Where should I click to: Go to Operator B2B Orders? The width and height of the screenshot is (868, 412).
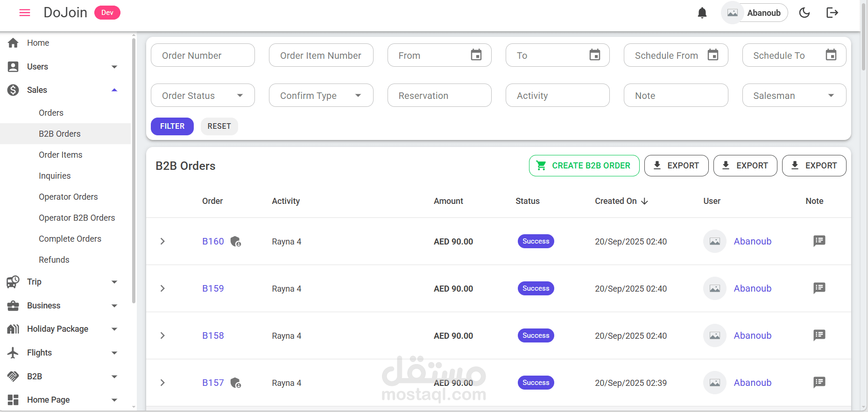tap(65, 218)
